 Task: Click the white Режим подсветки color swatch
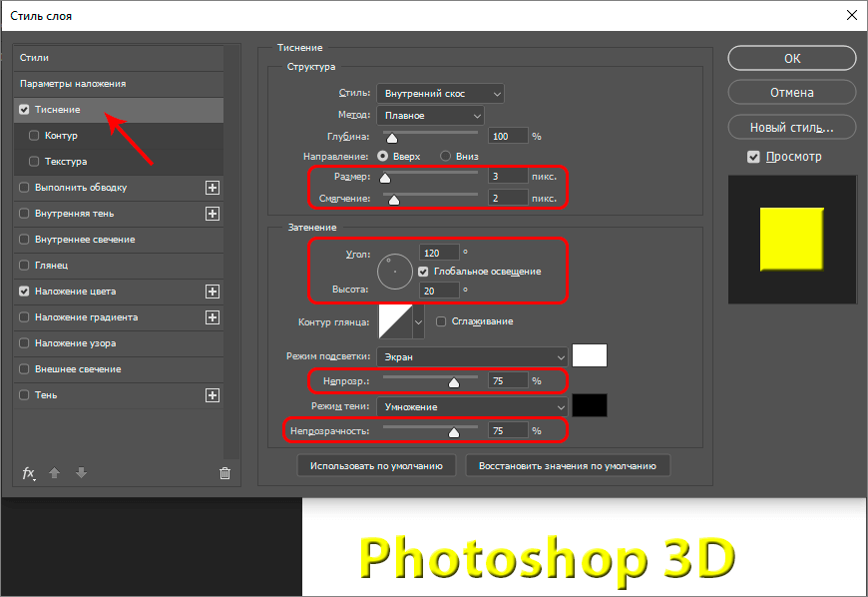(590, 356)
